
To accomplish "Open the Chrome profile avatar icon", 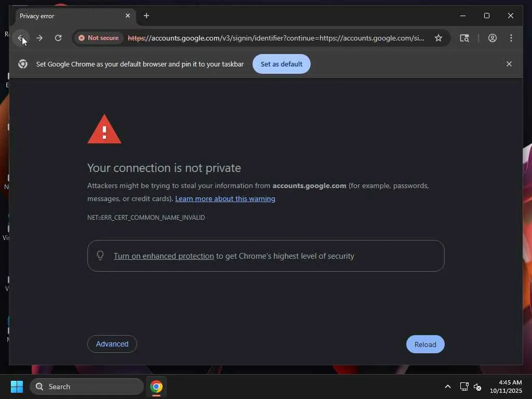I will [x=493, y=38].
